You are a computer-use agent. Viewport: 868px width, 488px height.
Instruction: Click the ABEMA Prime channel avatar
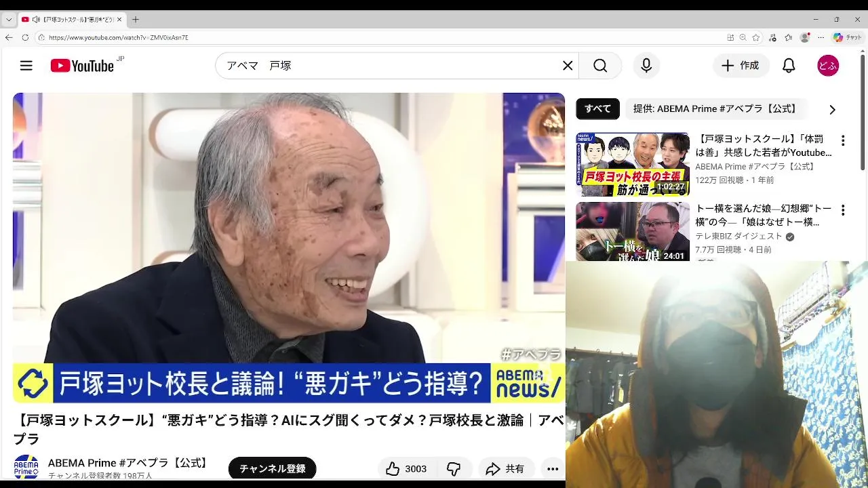[26, 468]
